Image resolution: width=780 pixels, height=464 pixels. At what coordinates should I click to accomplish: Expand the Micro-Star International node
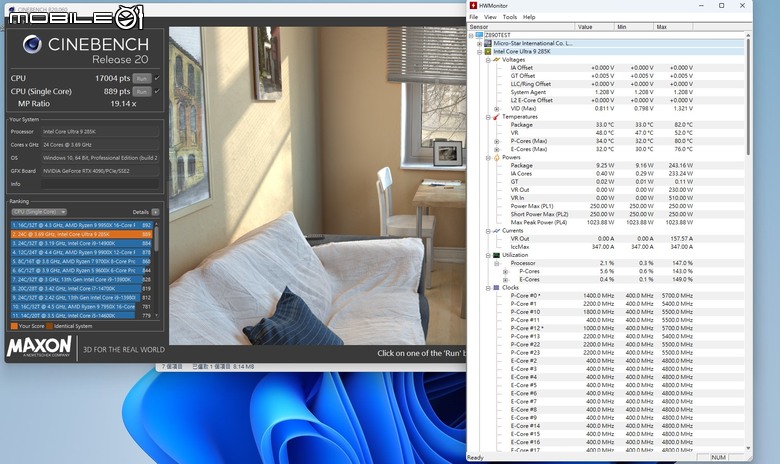[480, 43]
